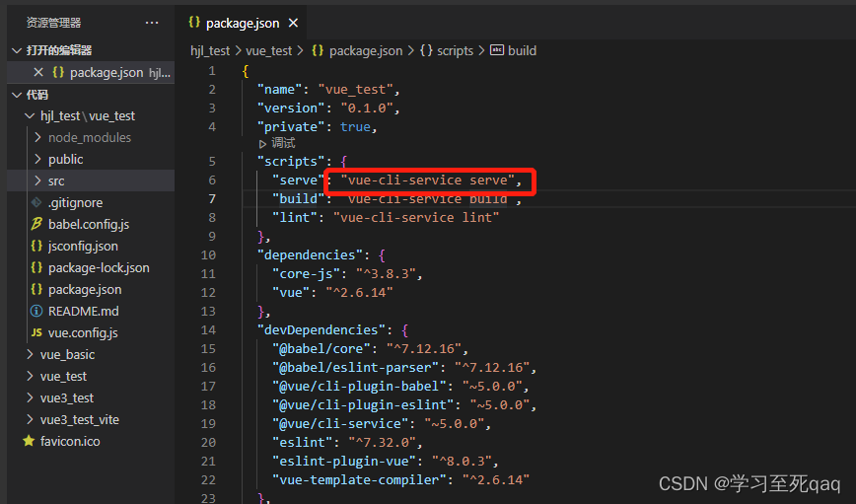Click the info icon of README.md

(x=36, y=312)
